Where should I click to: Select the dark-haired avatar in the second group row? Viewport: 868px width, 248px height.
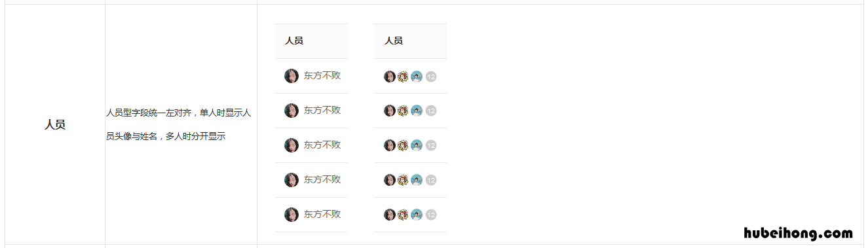point(390,111)
